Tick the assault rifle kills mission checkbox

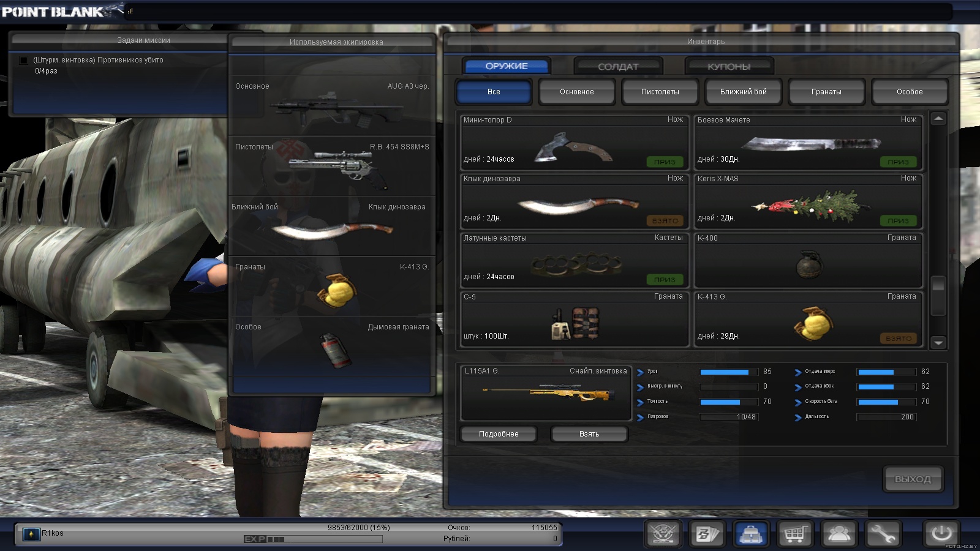[23, 61]
